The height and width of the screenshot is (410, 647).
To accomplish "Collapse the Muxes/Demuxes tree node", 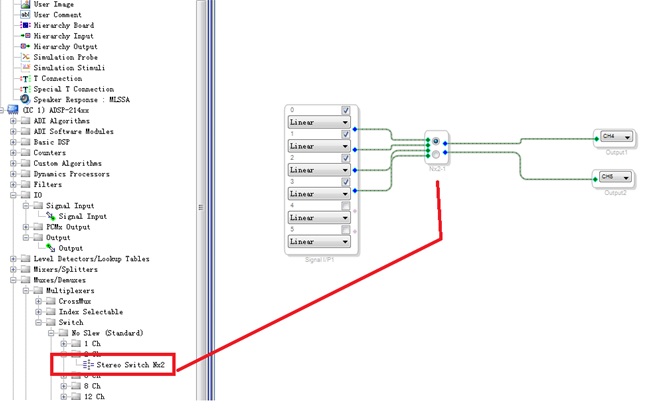I will pos(13,280).
